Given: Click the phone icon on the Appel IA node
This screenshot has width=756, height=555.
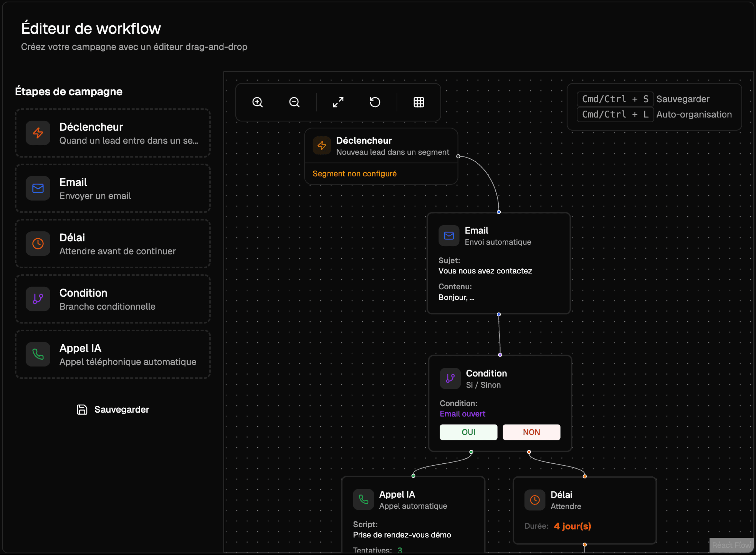Looking at the screenshot, I should click(x=363, y=499).
